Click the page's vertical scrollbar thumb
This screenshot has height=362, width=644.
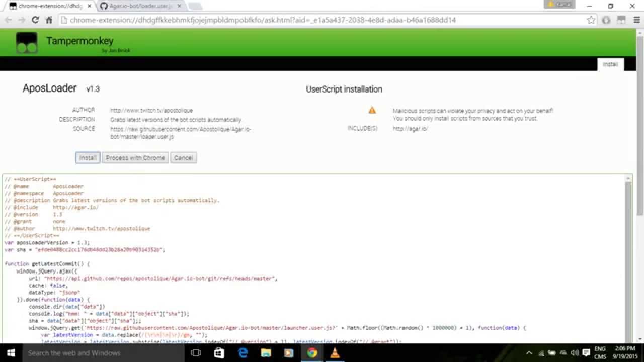pos(640,126)
